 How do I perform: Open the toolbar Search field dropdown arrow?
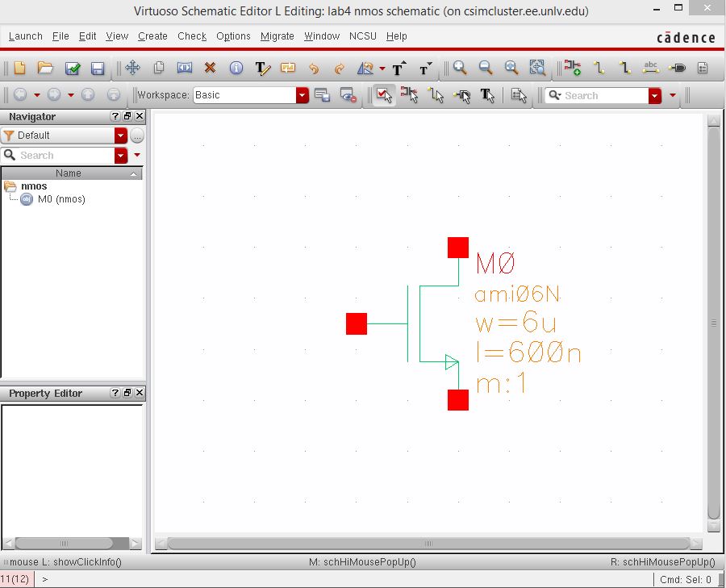655,95
